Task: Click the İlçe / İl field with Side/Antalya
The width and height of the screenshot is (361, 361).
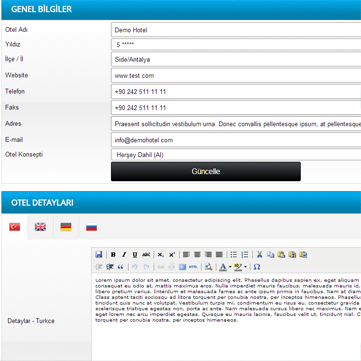Action: point(236,60)
